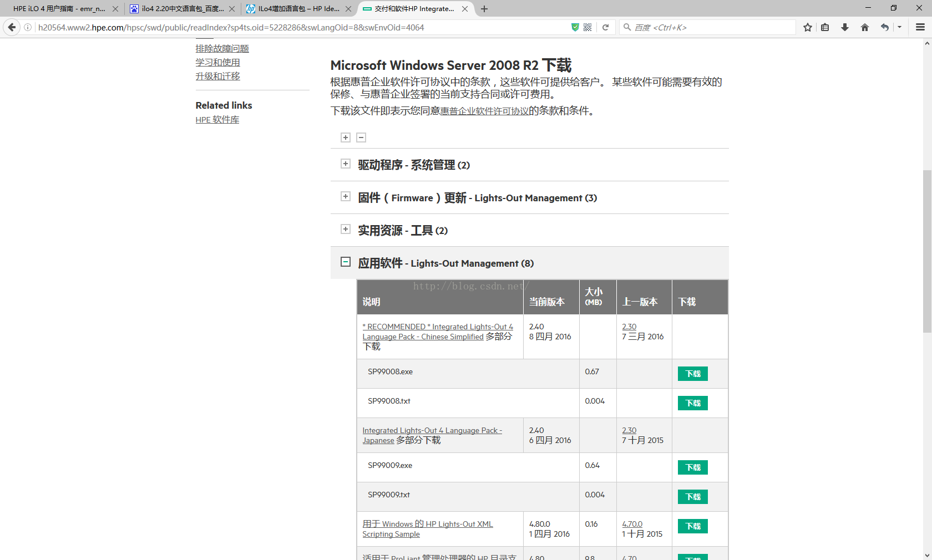Screen dimensions: 932x560
Task: Click the 应用软件 section heading text
Action: coord(445,263)
